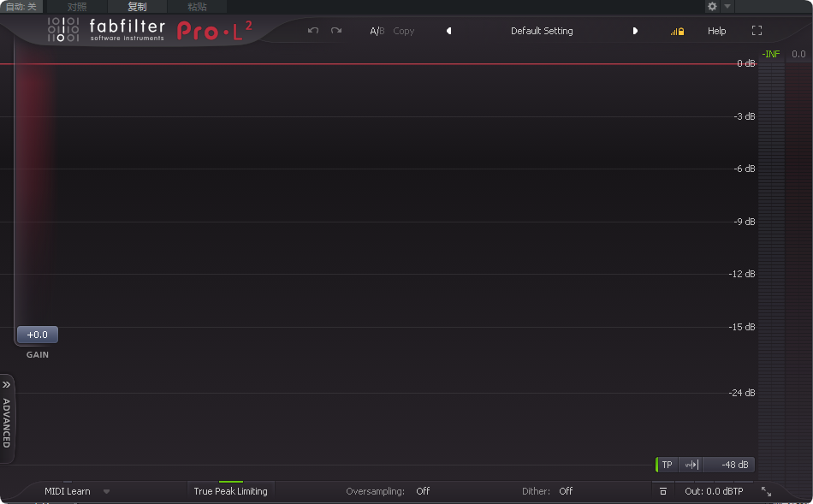Open the MIDI Learn dropdown arrow
Image resolution: width=813 pixels, height=504 pixels.
106,491
